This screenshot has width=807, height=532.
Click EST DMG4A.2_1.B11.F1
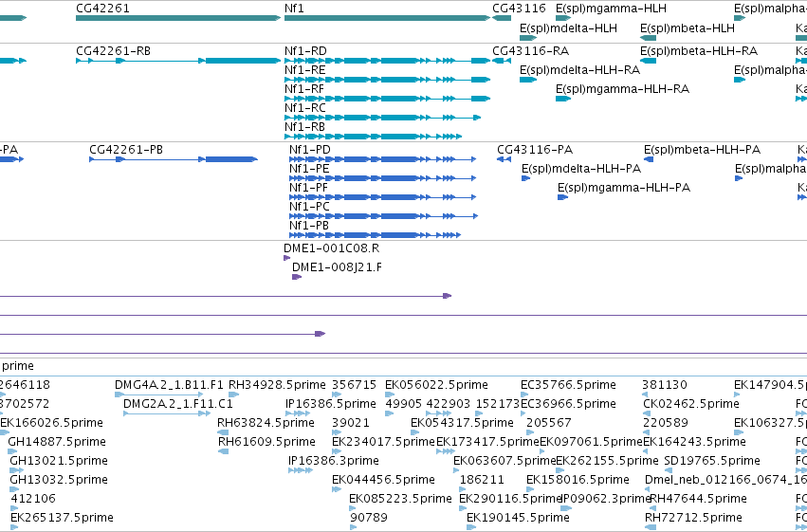[x=158, y=394]
